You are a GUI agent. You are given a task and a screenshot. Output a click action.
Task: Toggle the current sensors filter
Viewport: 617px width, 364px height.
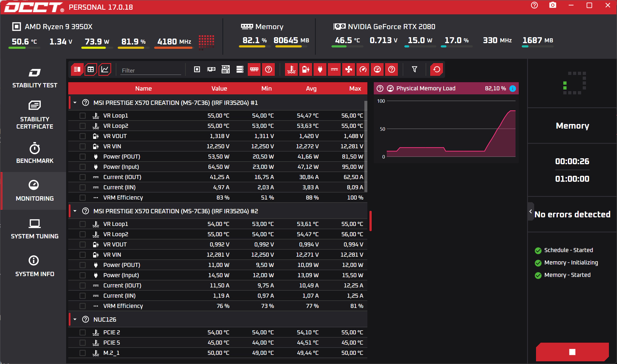click(x=334, y=70)
